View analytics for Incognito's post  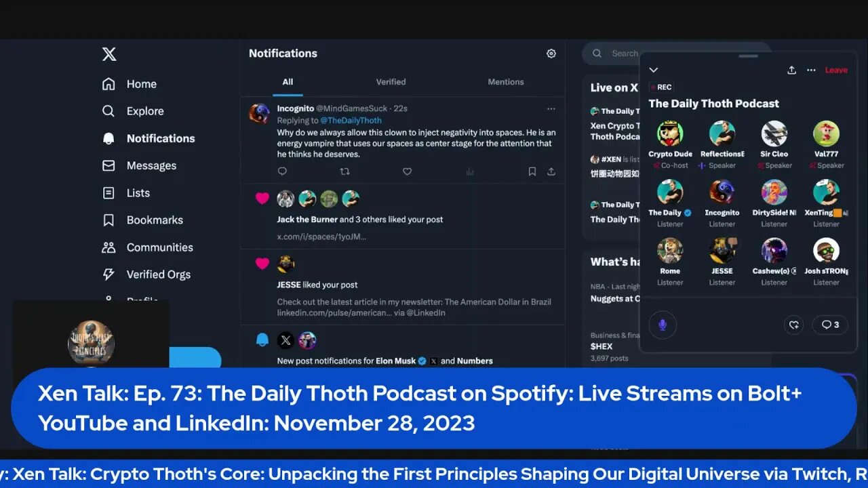(469, 171)
